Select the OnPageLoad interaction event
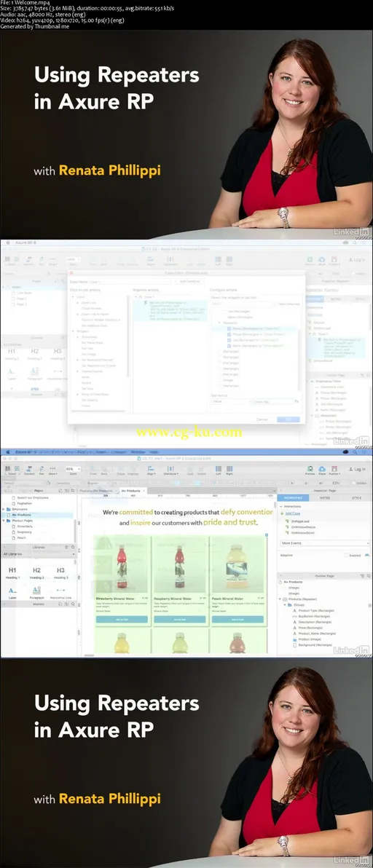 click(300, 521)
